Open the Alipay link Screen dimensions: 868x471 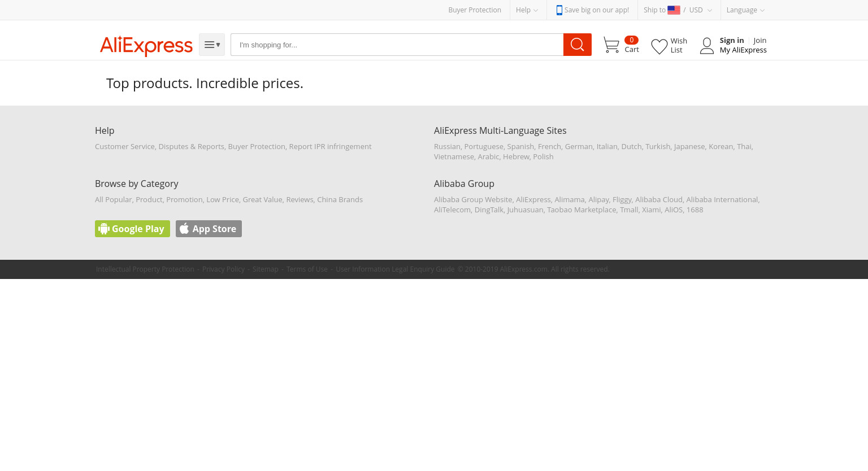point(598,199)
